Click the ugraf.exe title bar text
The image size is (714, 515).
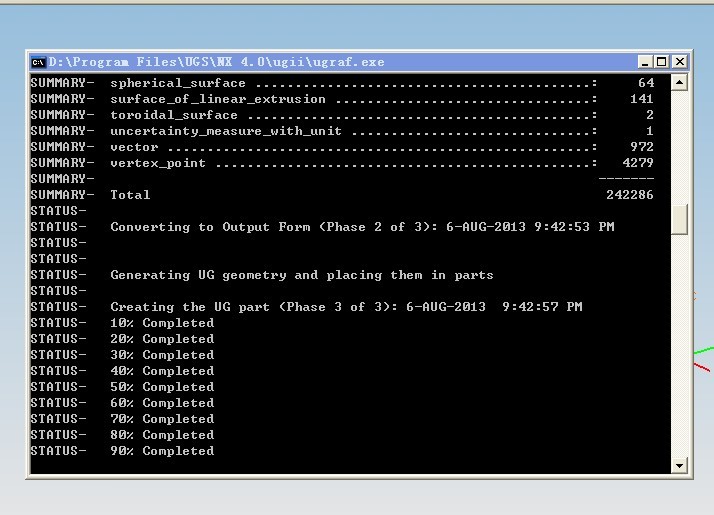(x=216, y=62)
